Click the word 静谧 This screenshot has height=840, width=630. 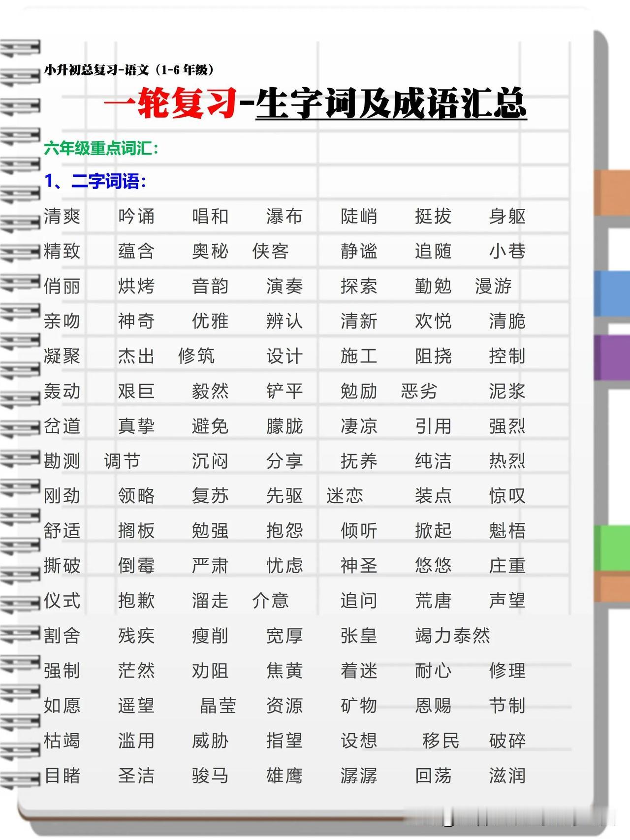(359, 251)
